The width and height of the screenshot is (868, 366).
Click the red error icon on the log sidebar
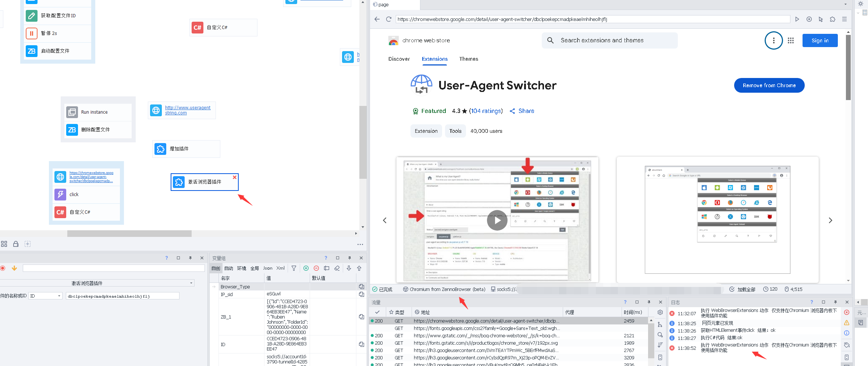(847, 312)
